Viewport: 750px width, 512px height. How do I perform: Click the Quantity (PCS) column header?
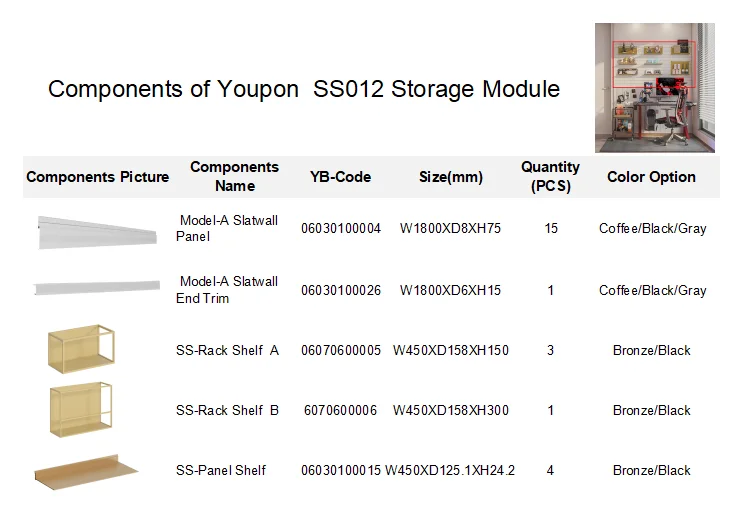pos(550,176)
